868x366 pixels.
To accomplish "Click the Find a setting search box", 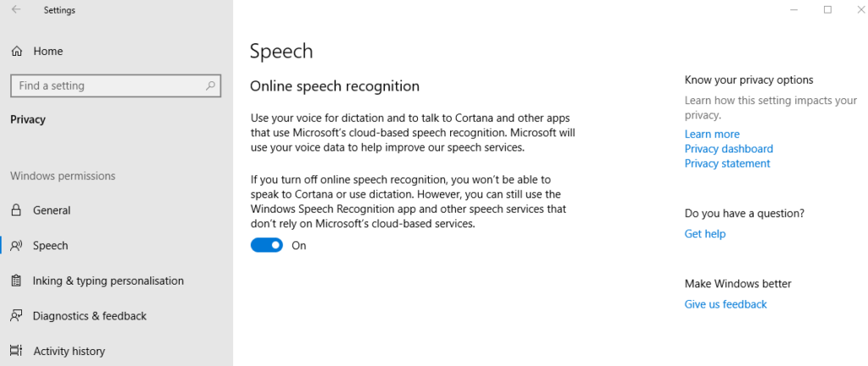I will click(115, 86).
